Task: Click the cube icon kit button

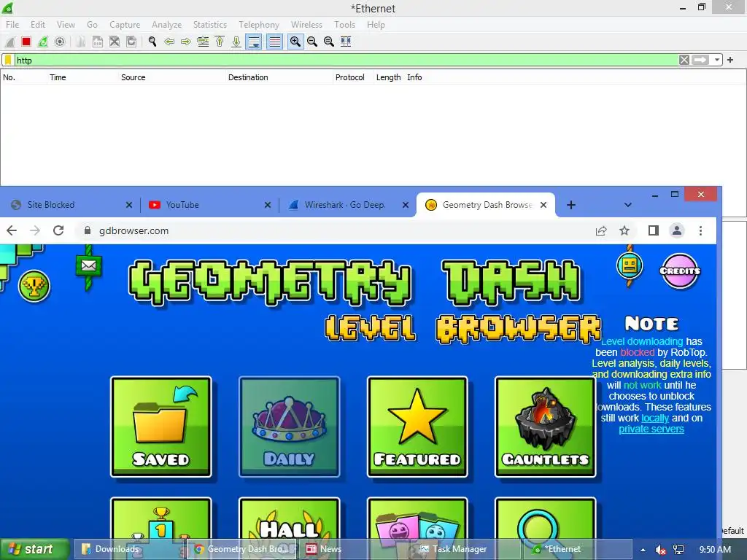Action: click(x=630, y=265)
